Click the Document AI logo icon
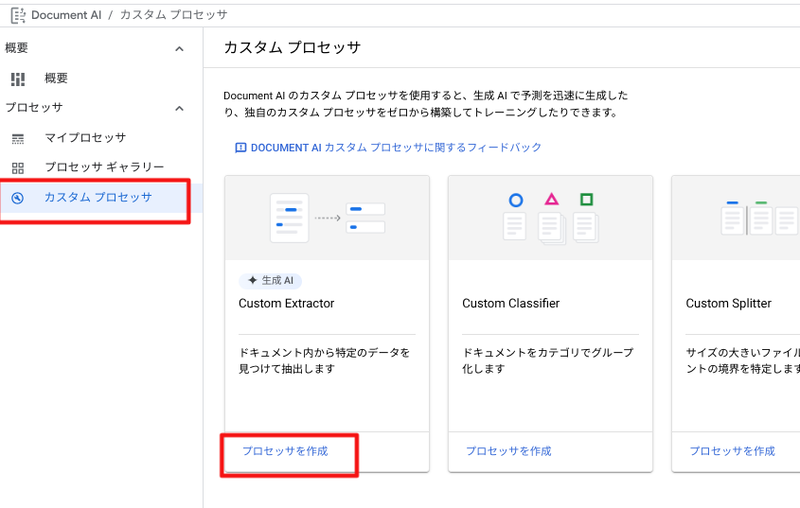The width and height of the screenshot is (800, 508). [x=18, y=15]
